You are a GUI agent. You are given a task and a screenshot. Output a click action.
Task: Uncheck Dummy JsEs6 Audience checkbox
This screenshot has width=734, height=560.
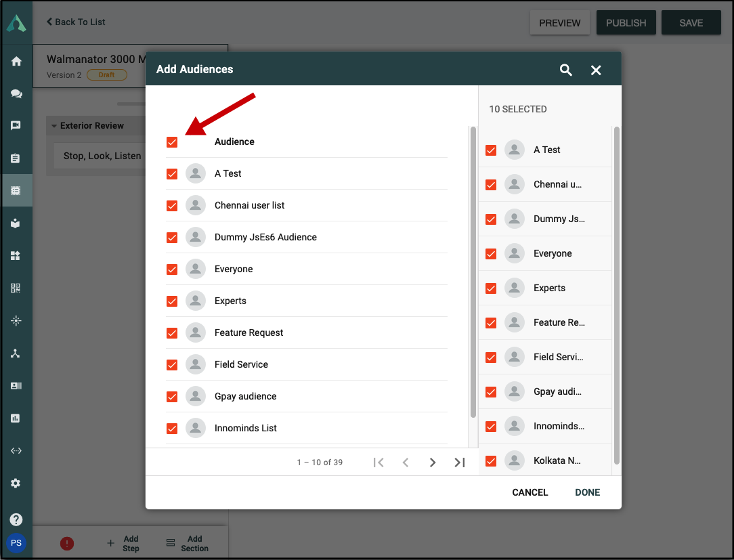coord(172,238)
